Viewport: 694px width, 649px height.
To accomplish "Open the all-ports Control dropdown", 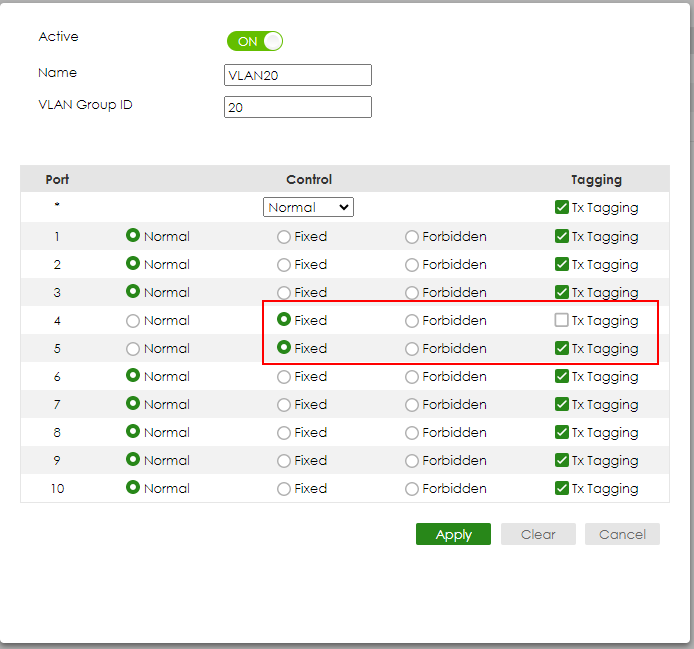I will (308, 207).
